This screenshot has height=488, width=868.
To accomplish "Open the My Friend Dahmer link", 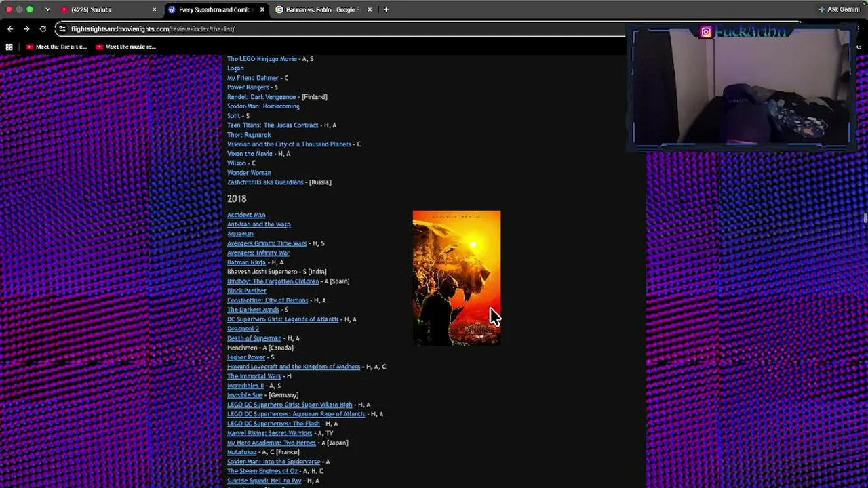I will 253,78.
